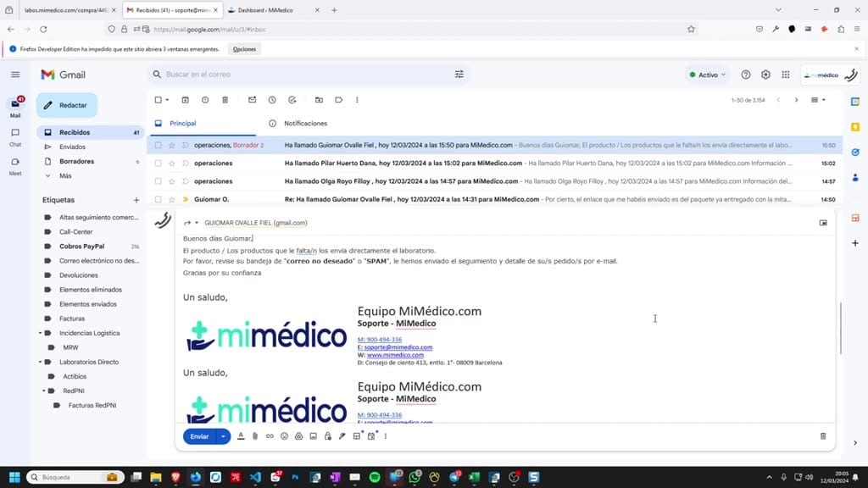Click the trash Delete icon in the mail toolbar
The image size is (868, 488).
coord(225,100)
